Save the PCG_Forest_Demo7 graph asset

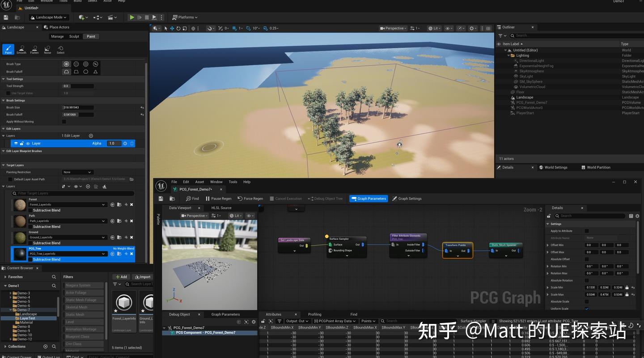point(161,199)
